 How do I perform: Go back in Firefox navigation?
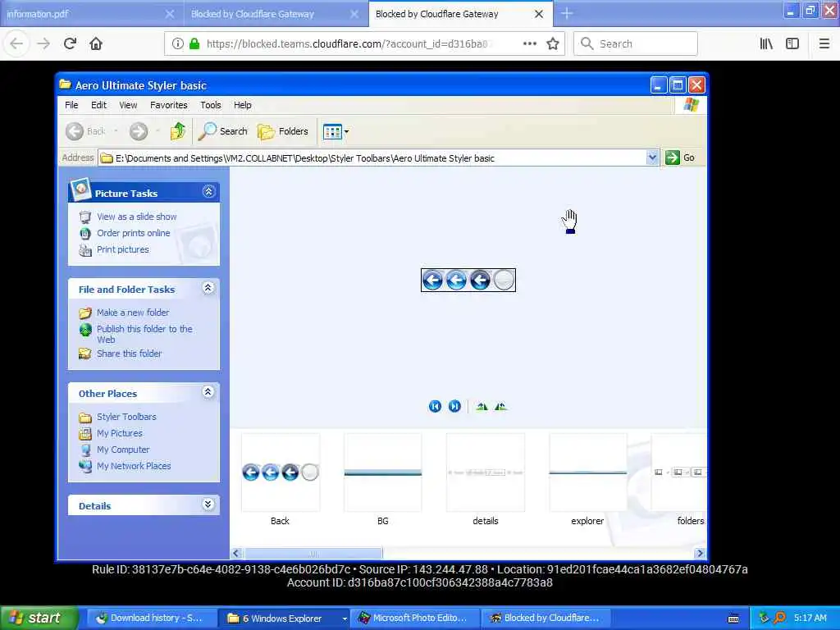pos(16,43)
